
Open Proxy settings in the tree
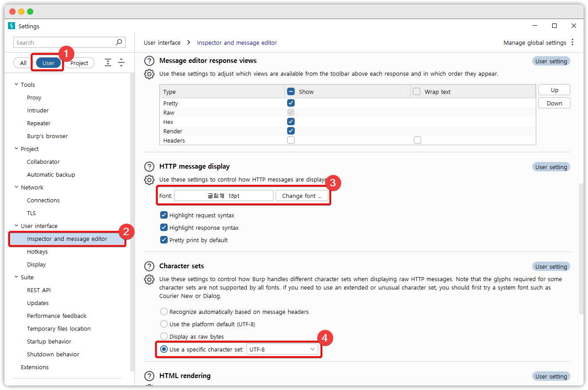(34, 97)
